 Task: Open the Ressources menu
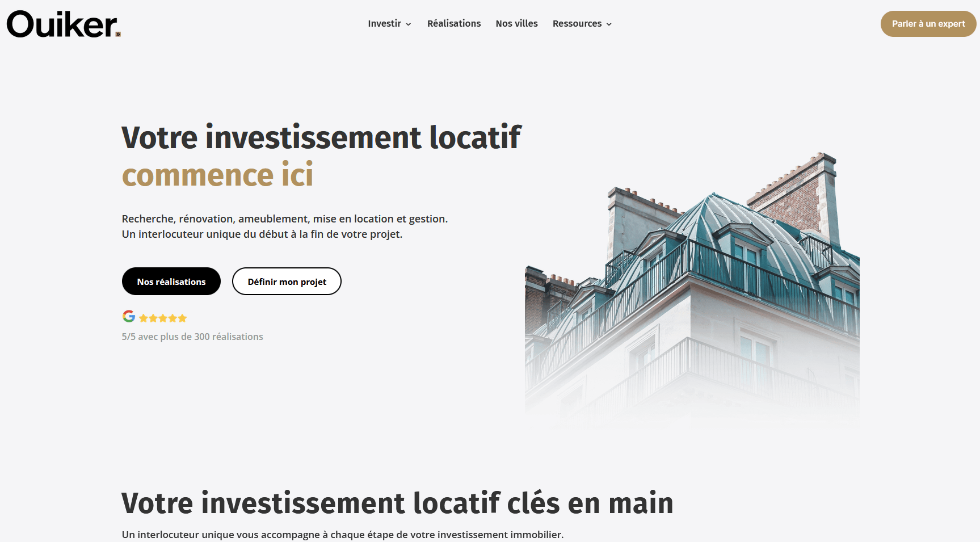(577, 23)
